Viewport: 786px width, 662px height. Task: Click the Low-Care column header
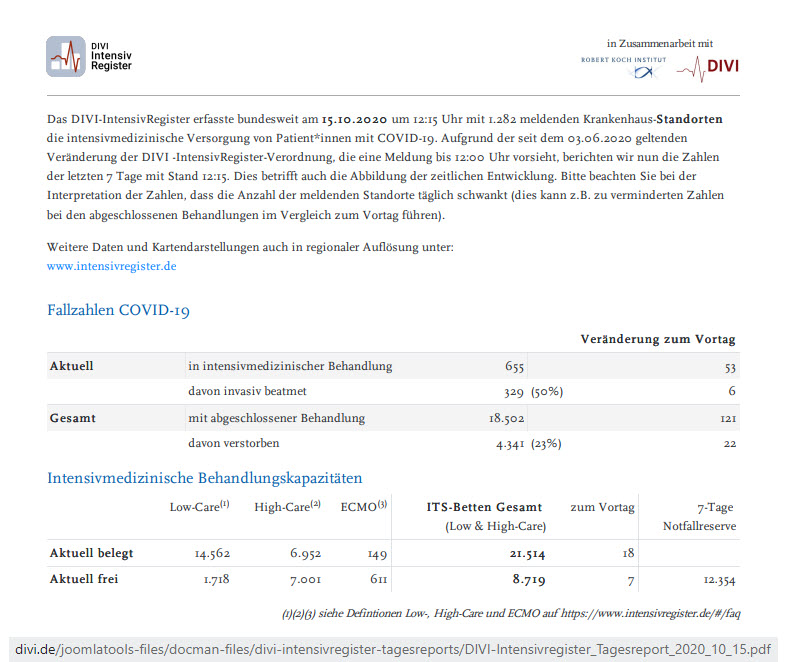point(199,507)
